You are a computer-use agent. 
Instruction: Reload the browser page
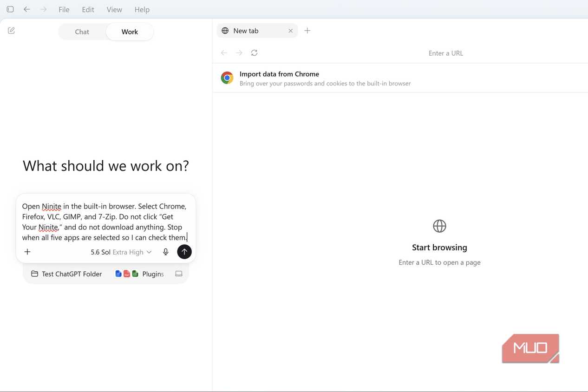click(x=254, y=53)
